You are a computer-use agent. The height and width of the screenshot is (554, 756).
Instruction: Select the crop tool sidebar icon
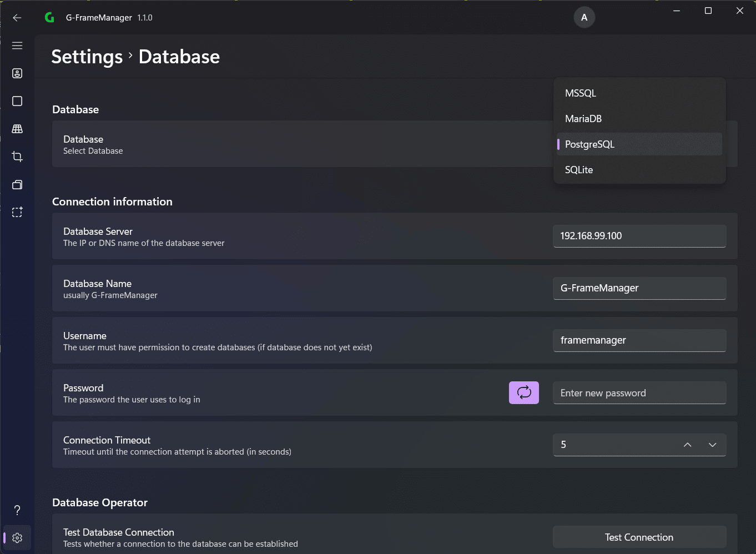pos(17,157)
